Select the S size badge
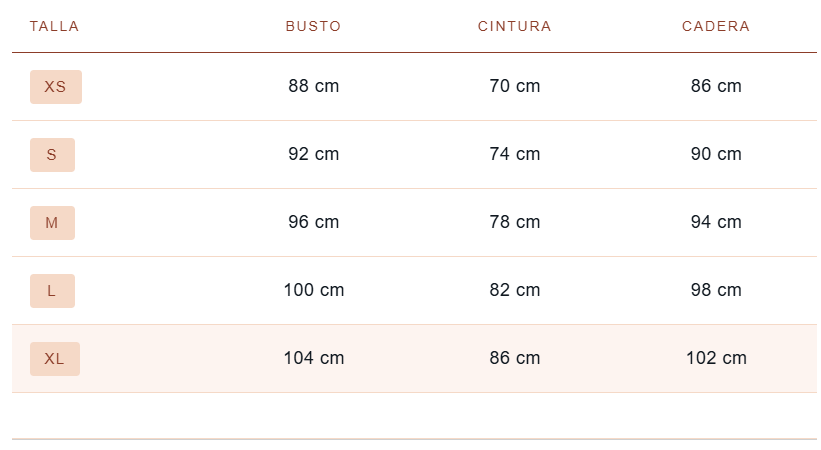 52,155
